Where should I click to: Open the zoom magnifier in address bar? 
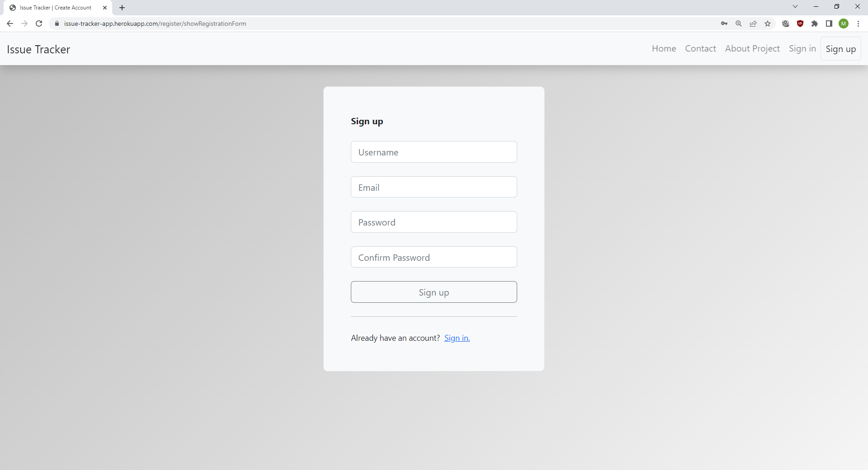pos(739,23)
